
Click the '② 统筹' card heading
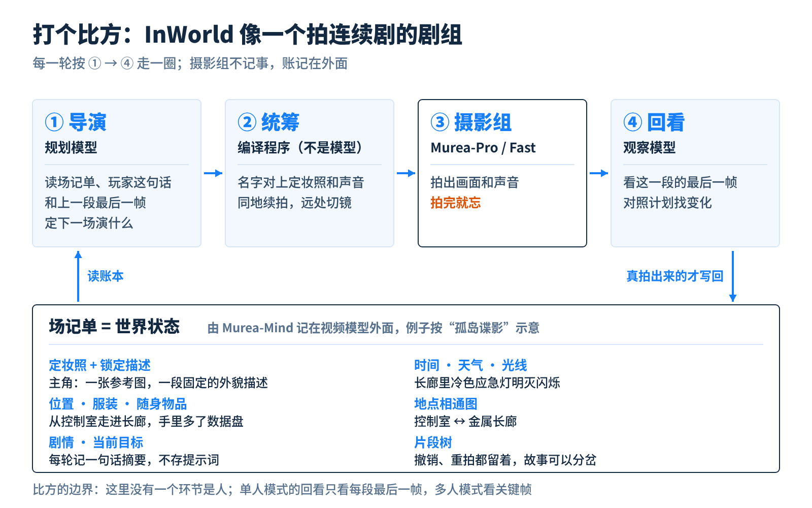[x=268, y=122]
